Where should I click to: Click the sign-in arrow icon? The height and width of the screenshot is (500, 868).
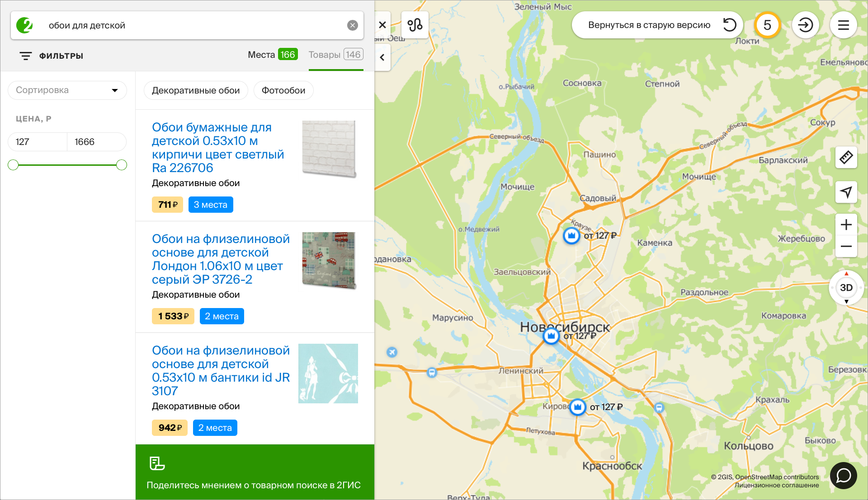805,25
